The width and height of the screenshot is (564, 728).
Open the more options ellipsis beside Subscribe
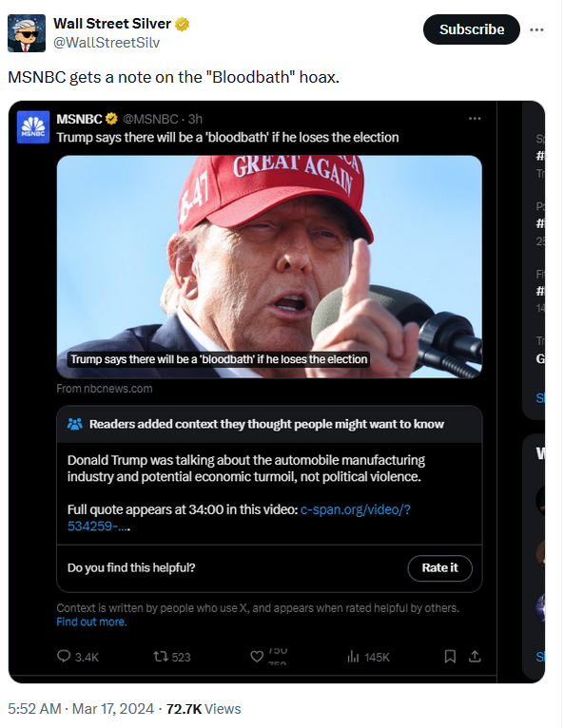[536, 29]
